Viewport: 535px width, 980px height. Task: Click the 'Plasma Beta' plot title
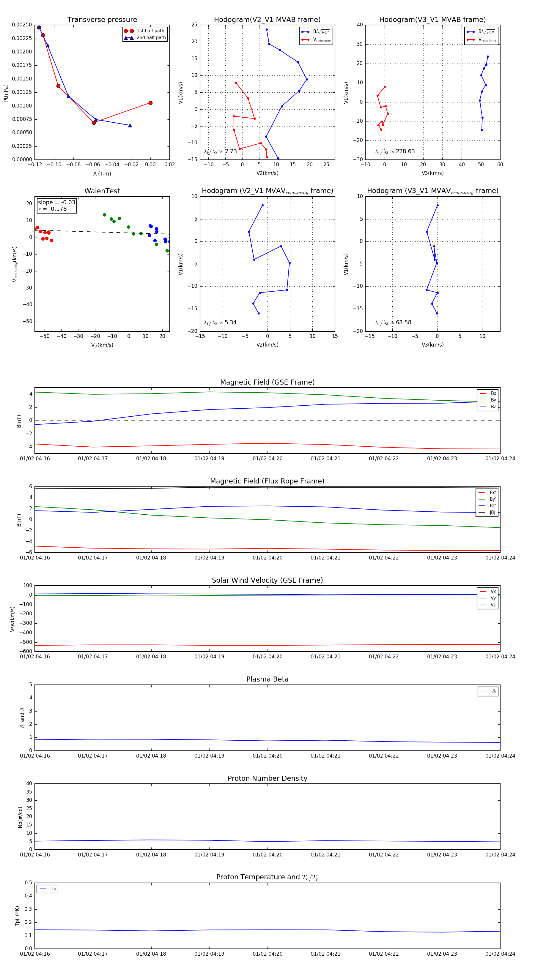pyautogui.click(x=267, y=679)
